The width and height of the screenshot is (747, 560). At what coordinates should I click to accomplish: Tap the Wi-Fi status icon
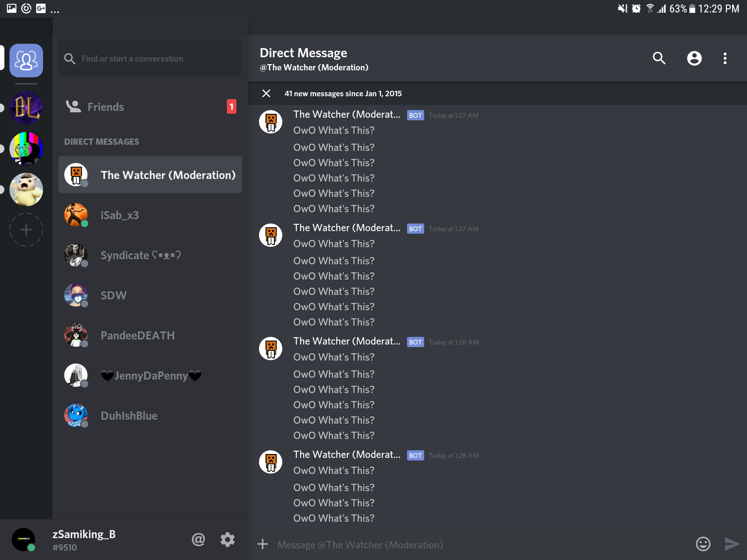pos(650,8)
